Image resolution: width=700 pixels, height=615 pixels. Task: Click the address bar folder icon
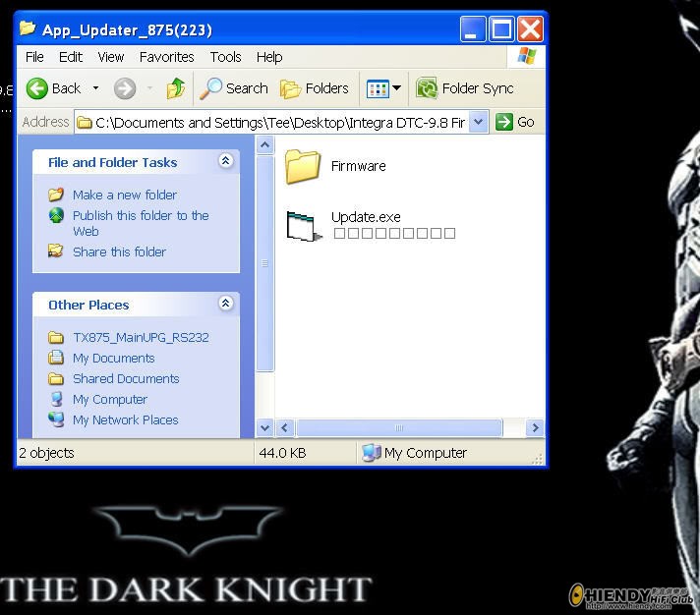click(x=84, y=122)
